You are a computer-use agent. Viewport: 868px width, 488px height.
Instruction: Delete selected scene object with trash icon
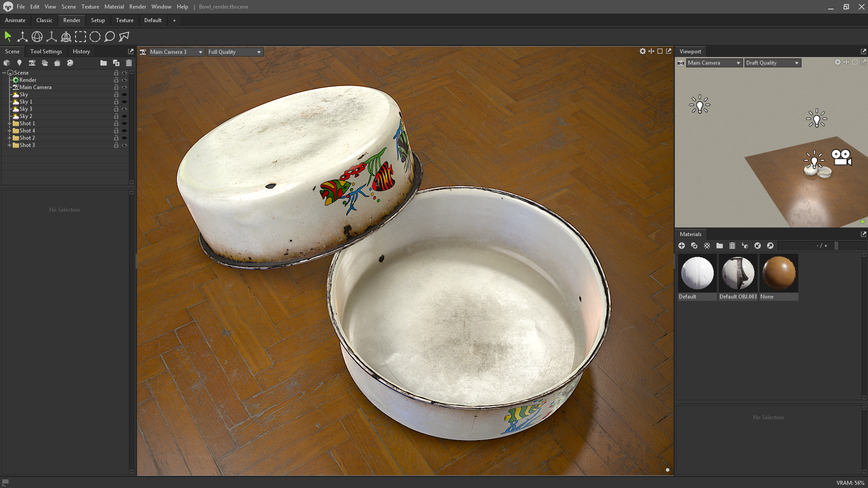pyautogui.click(x=129, y=63)
